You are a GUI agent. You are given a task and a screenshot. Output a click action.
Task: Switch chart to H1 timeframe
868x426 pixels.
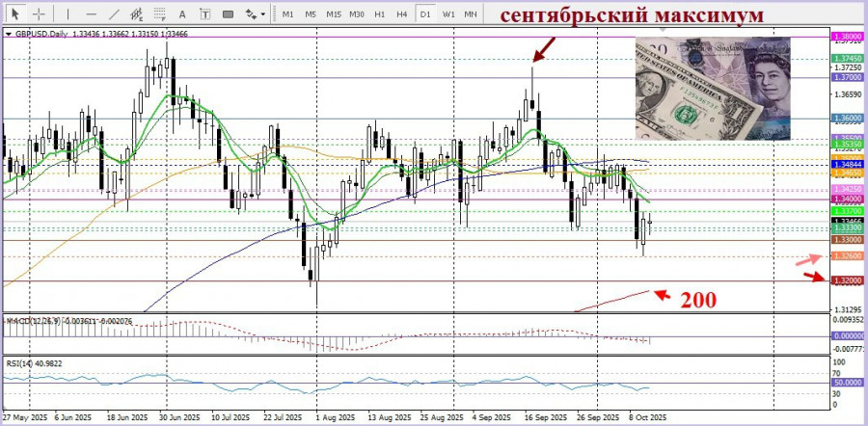379,13
